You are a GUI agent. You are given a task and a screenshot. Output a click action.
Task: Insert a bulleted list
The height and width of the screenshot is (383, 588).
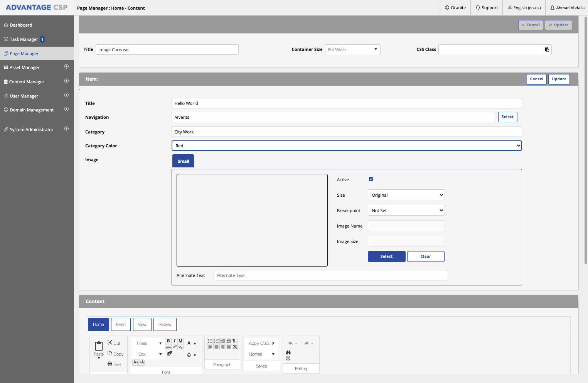pos(210,341)
